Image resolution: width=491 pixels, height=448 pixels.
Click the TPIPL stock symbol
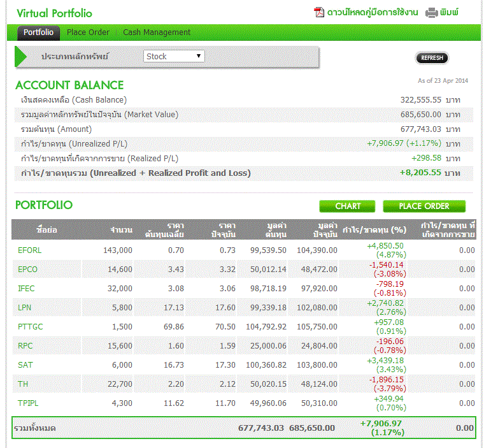click(x=28, y=403)
